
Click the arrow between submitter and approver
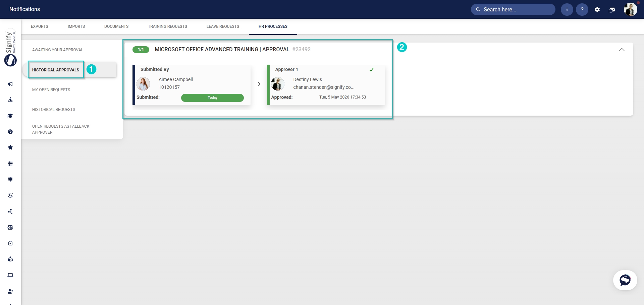[x=259, y=84]
